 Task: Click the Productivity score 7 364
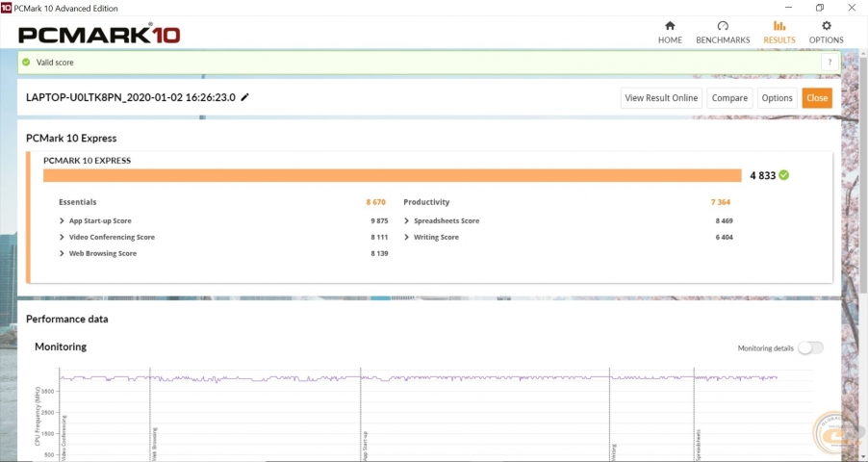coord(720,202)
